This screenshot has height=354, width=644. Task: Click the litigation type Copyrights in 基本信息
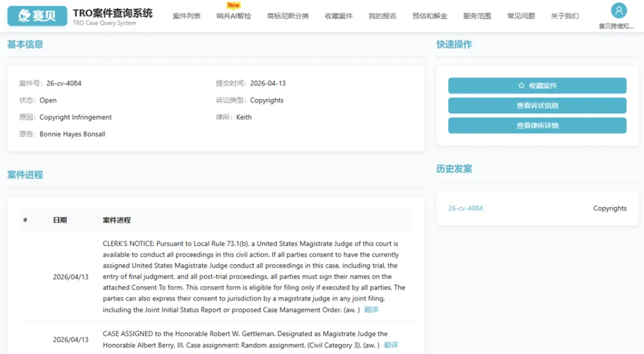click(x=267, y=100)
